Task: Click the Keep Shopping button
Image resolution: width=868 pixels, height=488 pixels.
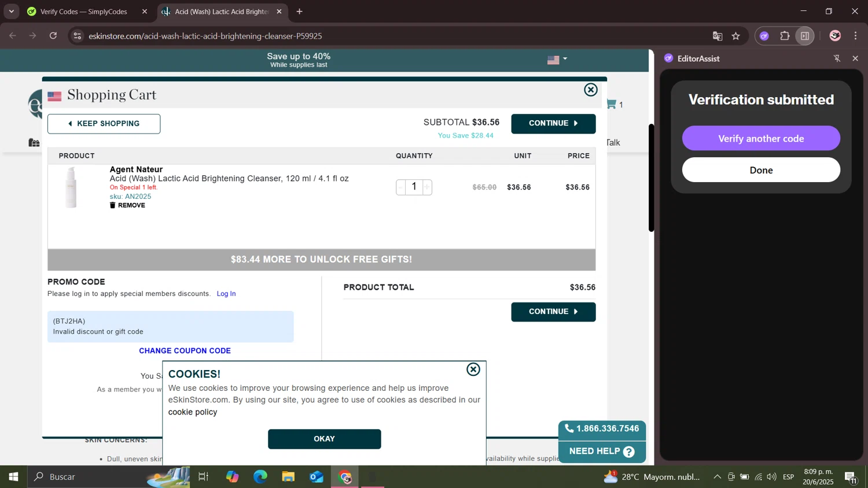Action: coord(104,124)
